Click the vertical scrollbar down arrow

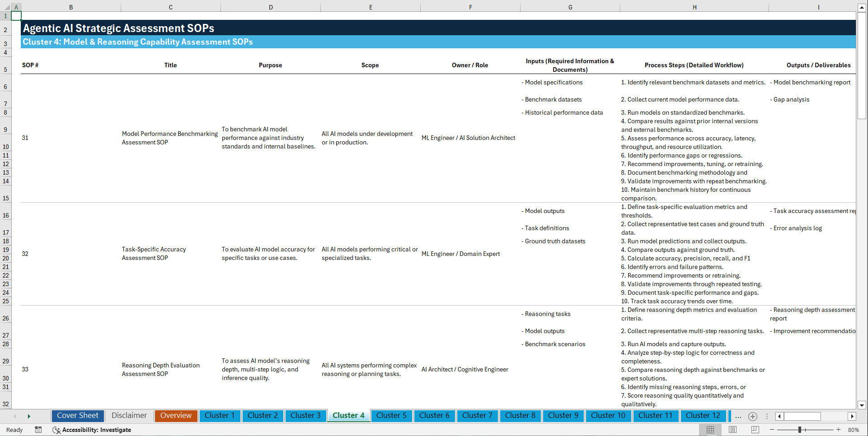[x=862, y=405]
